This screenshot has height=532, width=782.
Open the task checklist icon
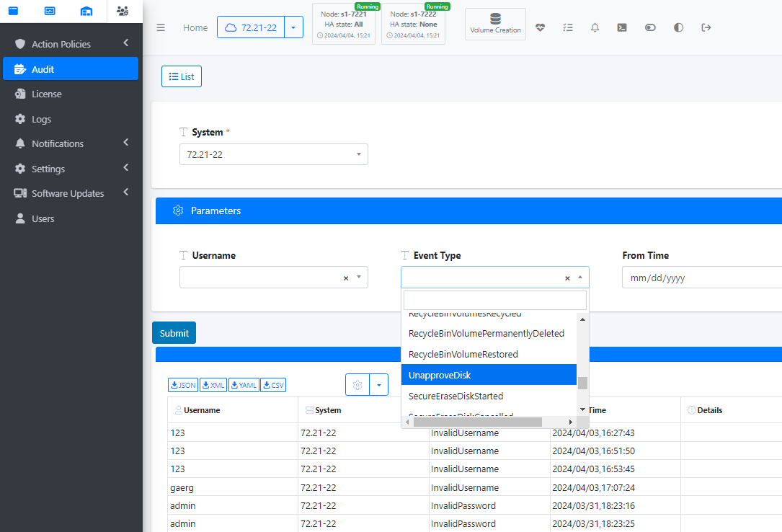[x=567, y=27]
